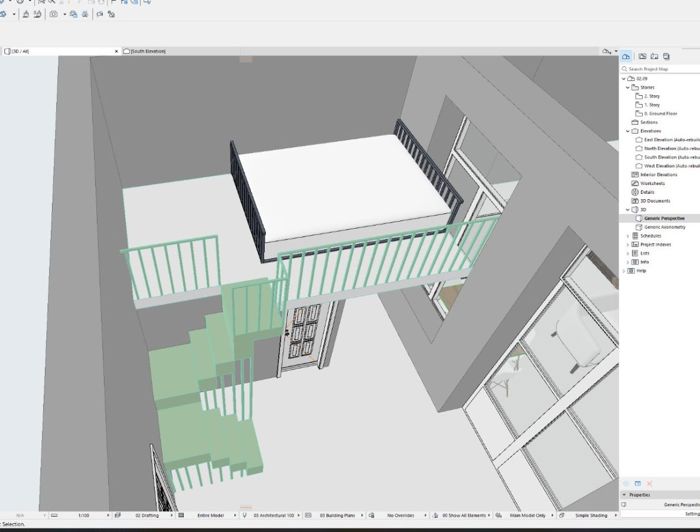Click the 3D Documents icon in tree
Screen dimensions: 700x532
click(x=635, y=201)
